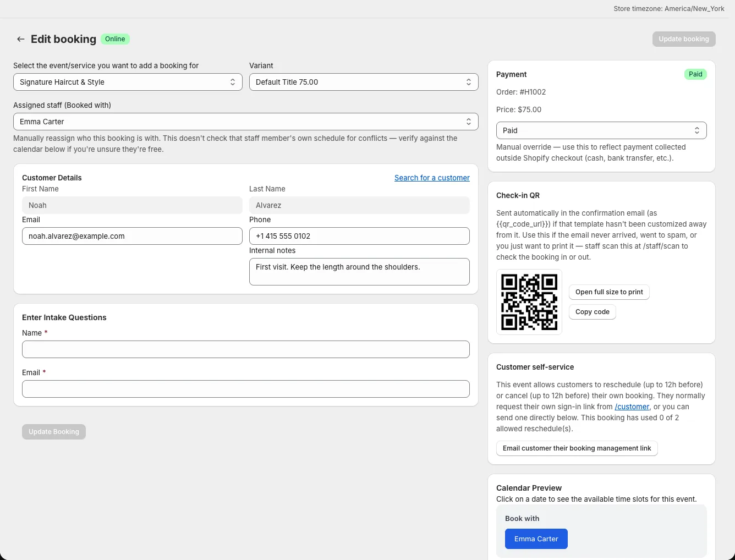Expand the Assigned staff dropdown showing Emma Carter
The width and height of the screenshot is (735, 560).
246,122
